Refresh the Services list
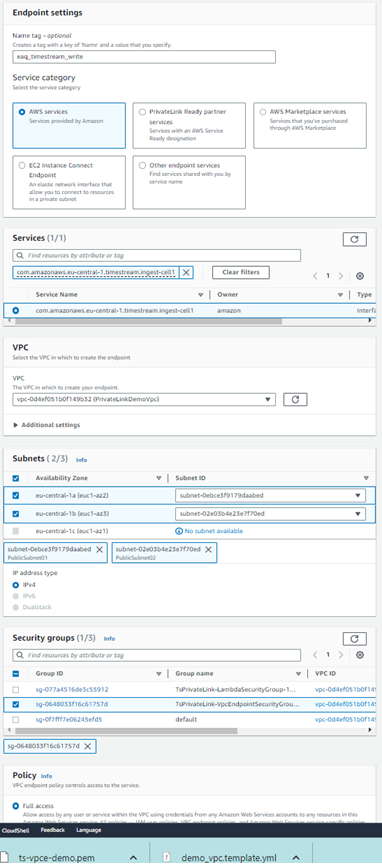 (x=354, y=239)
